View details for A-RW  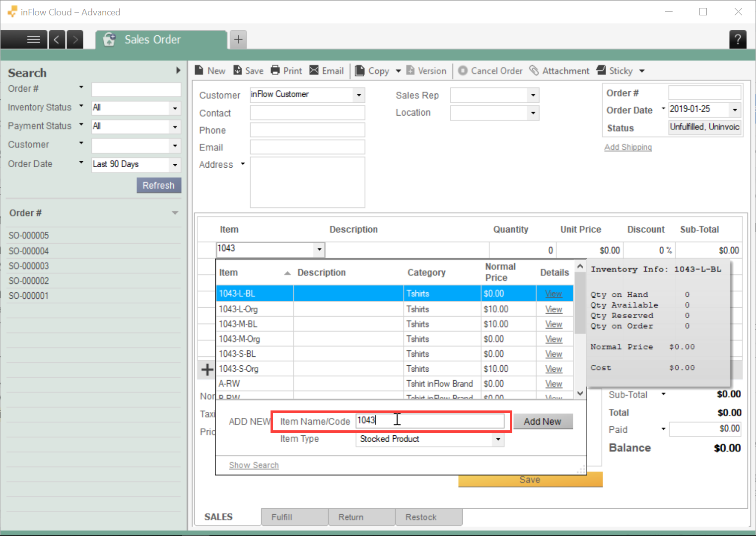[x=553, y=384]
